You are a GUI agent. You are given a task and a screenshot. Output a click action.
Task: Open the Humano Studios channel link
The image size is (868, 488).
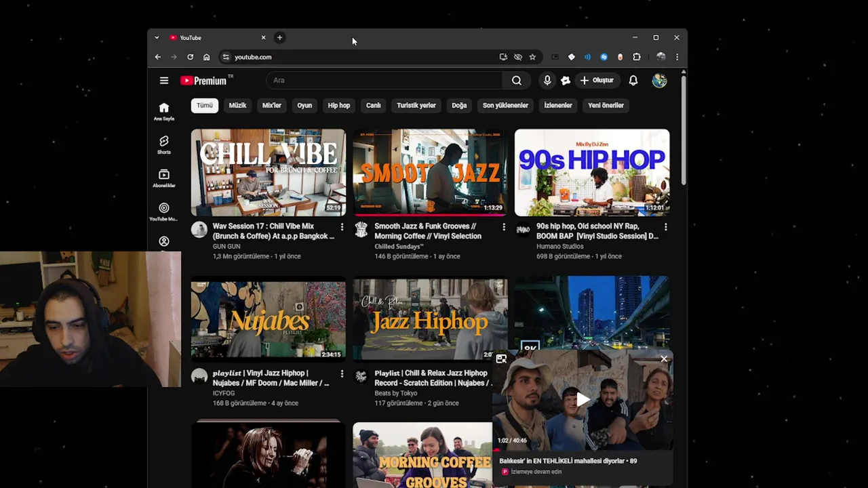(x=560, y=247)
